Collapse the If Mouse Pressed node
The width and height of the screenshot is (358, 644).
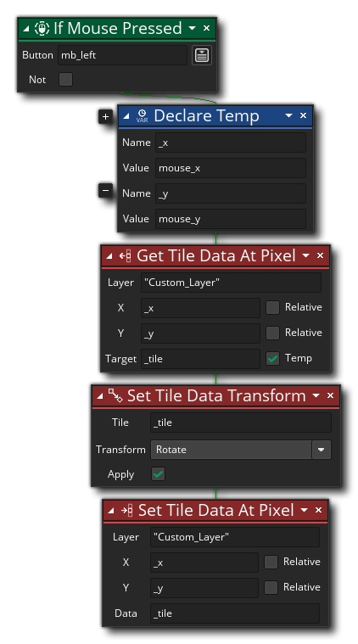26,29
